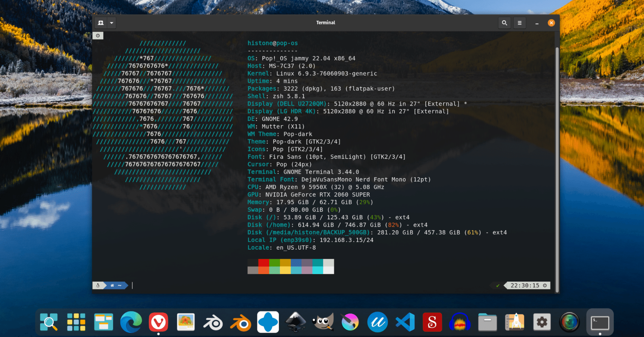Image resolution: width=644 pixels, height=337 pixels.
Task: Click the GPU line 'NVIDIA GeForce RTX 2060 SUPER'
Action: click(x=308, y=195)
